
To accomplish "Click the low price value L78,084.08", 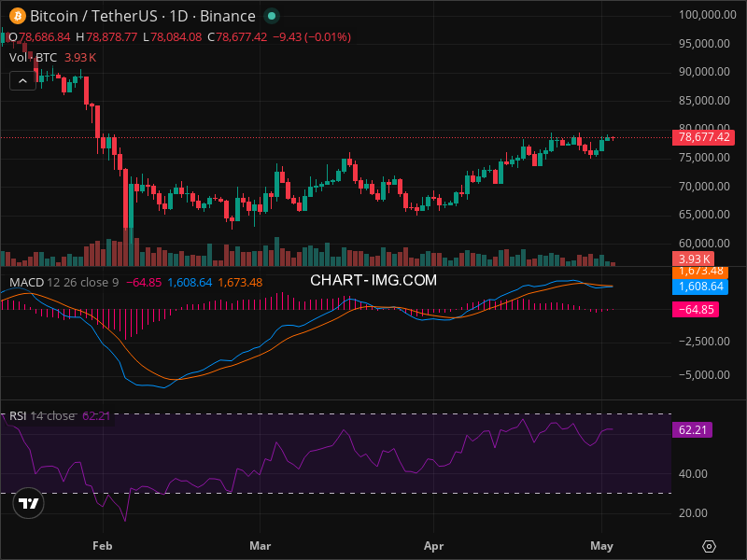I will click(x=173, y=37).
